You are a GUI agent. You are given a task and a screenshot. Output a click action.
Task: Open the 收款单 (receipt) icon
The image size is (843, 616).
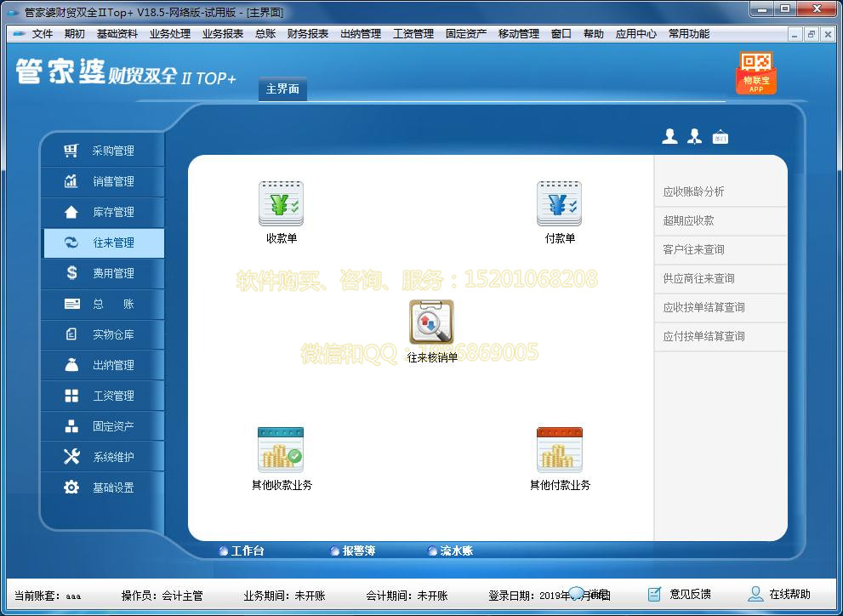point(282,202)
